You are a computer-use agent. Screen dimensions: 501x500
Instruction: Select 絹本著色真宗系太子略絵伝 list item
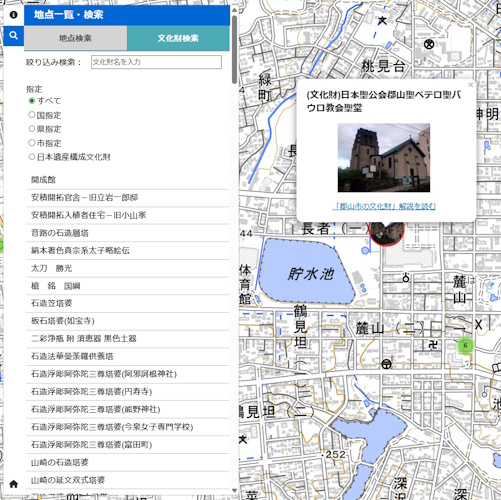point(128,251)
